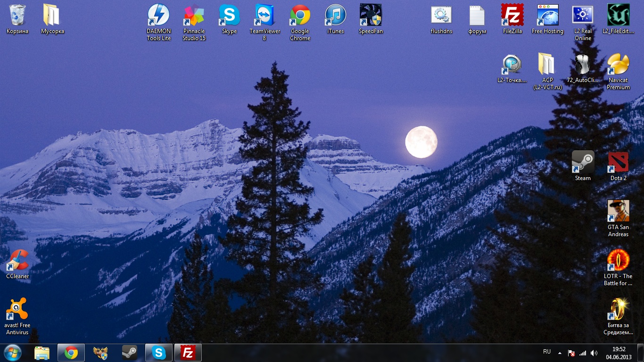Select the FileZilla desktop shortcut
The image size is (644, 362).
tap(512, 19)
